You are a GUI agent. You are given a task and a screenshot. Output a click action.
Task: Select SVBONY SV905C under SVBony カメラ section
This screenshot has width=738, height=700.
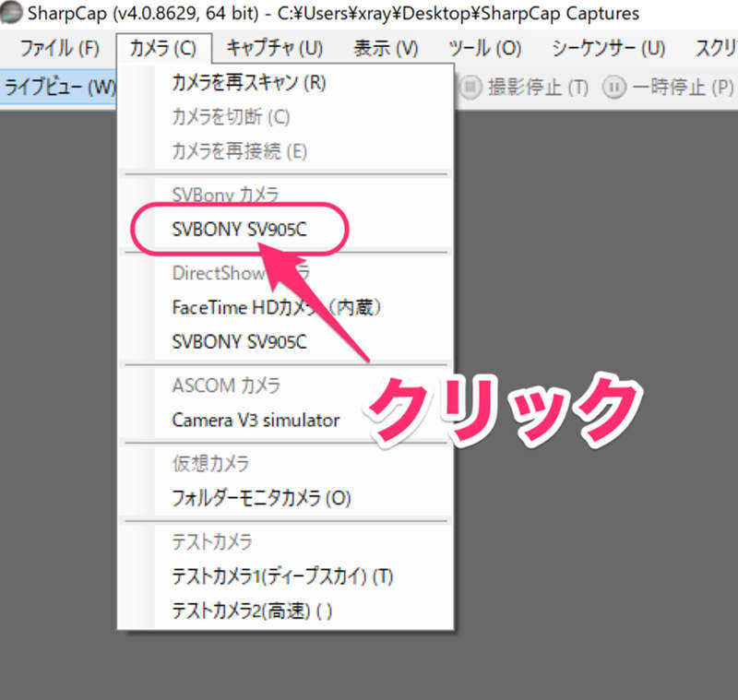point(240,231)
